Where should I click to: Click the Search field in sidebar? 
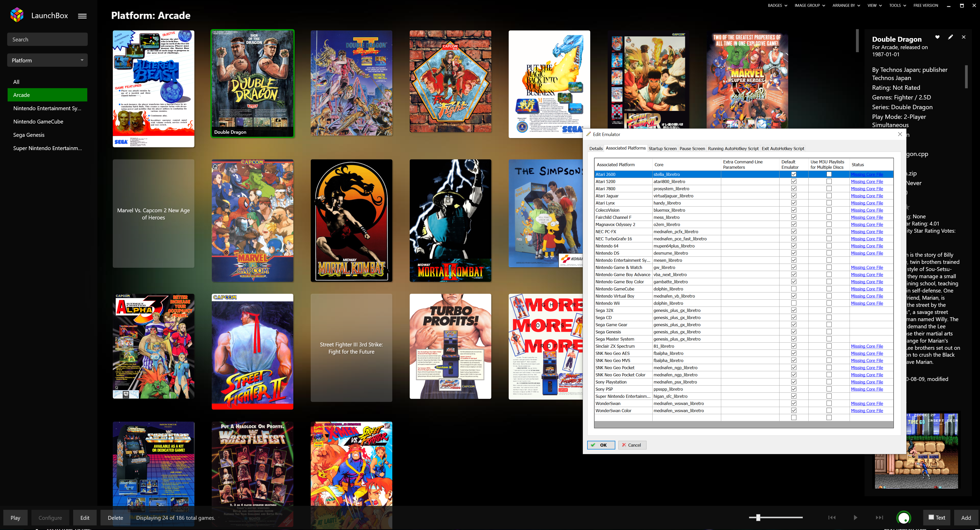(x=47, y=39)
